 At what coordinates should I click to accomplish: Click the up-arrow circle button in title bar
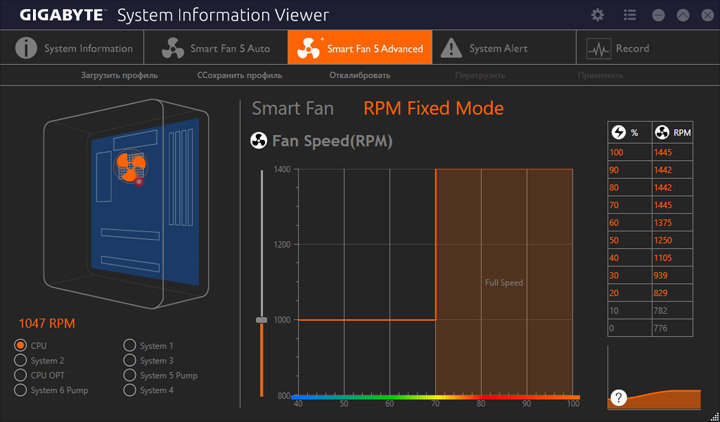click(683, 15)
